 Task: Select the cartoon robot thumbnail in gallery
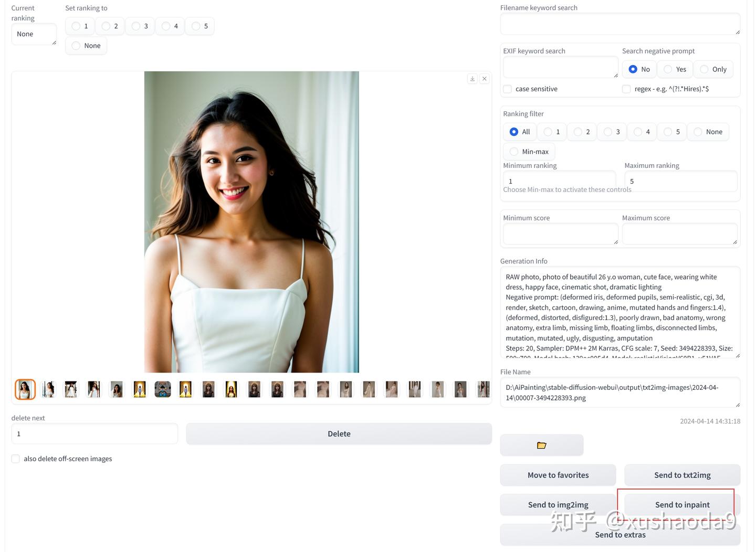[x=163, y=389]
